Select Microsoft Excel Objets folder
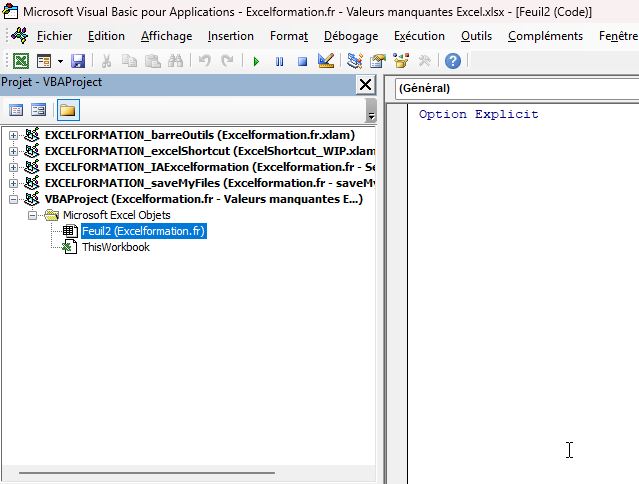639x484 pixels. [x=117, y=215]
